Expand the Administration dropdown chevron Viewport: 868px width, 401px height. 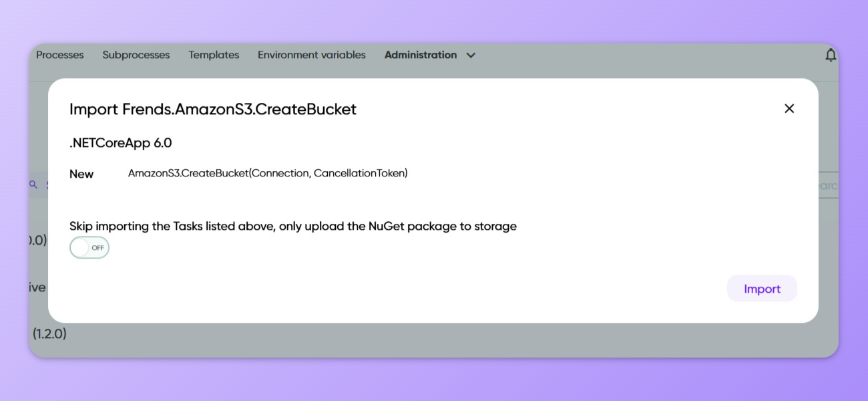click(x=471, y=55)
